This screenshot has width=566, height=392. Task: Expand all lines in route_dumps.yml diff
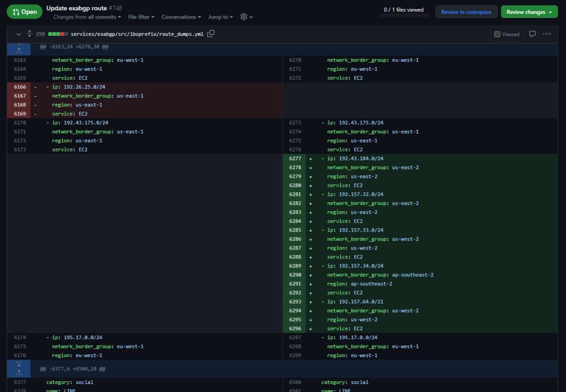[29, 34]
